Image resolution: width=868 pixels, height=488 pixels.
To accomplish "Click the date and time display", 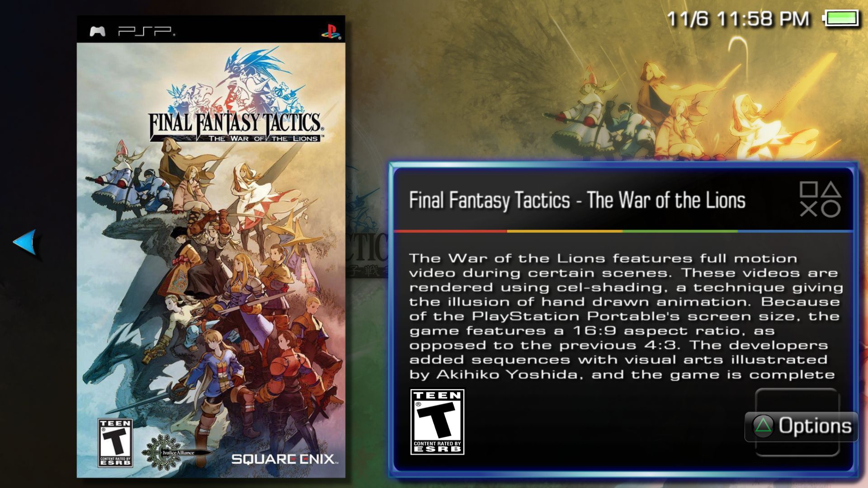I will click(x=738, y=19).
